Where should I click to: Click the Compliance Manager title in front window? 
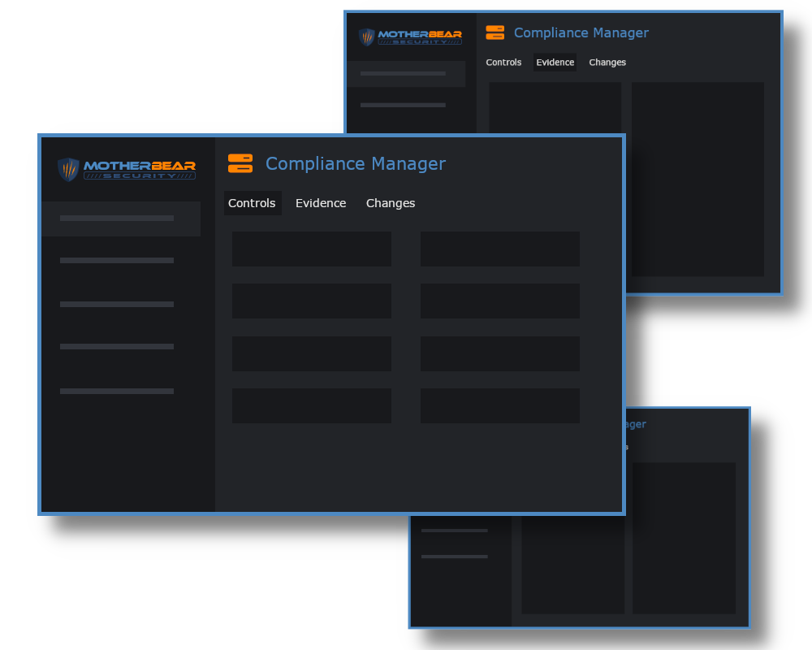point(356,164)
